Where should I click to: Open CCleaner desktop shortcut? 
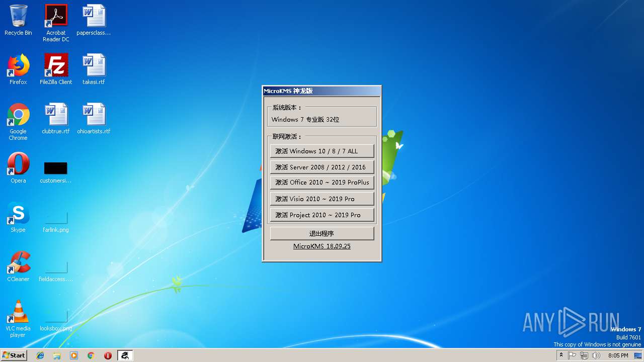pos(18,266)
